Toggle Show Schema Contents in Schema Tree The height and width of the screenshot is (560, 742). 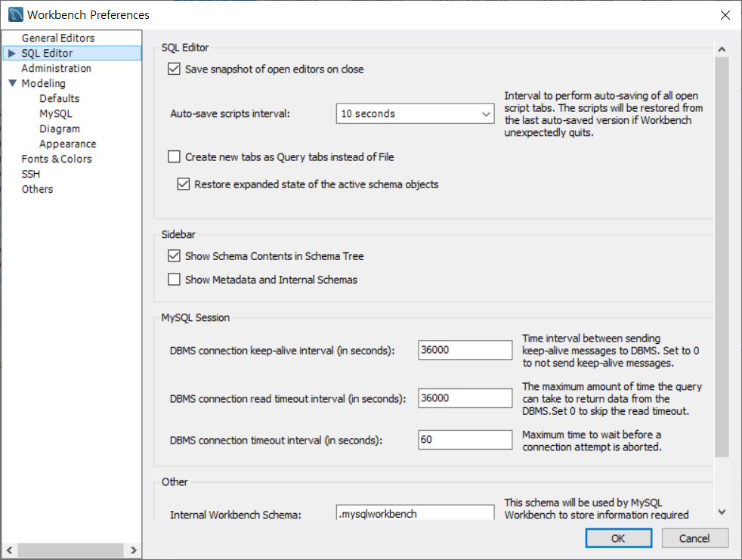pyautogui.click(x=174, y=256)
